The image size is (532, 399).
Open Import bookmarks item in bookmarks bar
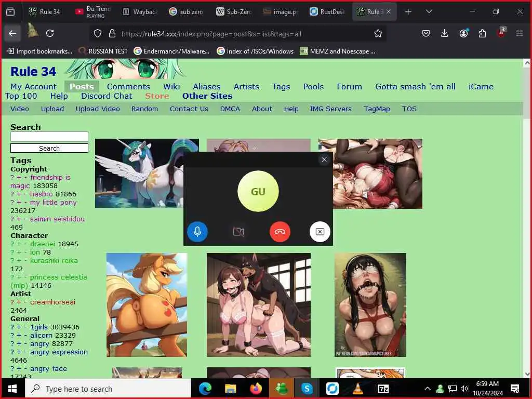pos(39,51)
